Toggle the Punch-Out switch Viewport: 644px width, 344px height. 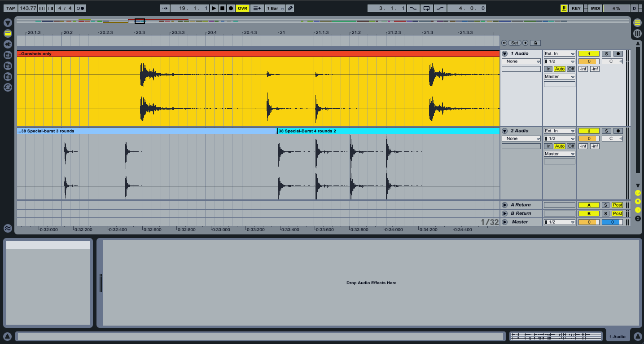[441, 8]
